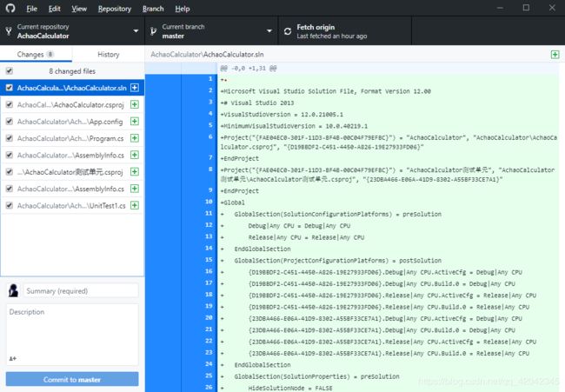The image size is (565, 392).
Task: Click the Commit to master button
Action: click(72, 379)
